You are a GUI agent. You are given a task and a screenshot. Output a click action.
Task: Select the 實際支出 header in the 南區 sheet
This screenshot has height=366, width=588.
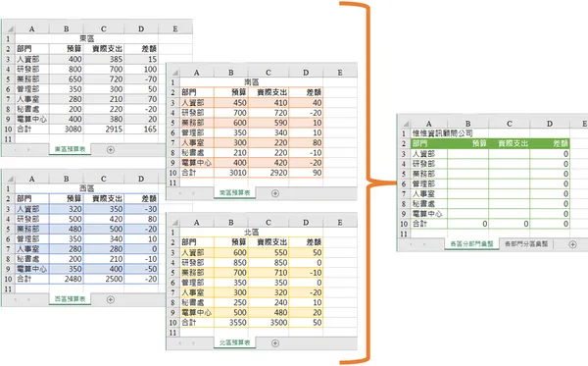[269, 92]
